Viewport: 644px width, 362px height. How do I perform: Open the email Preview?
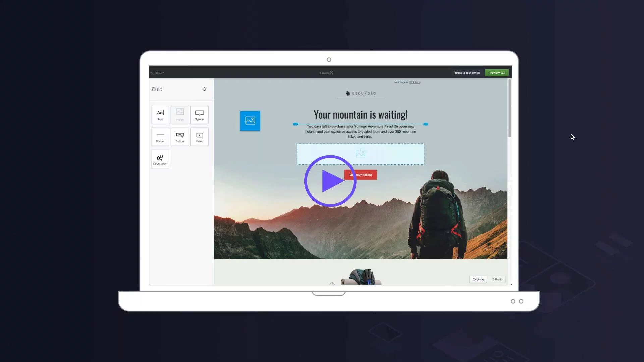tap(497, 73)
